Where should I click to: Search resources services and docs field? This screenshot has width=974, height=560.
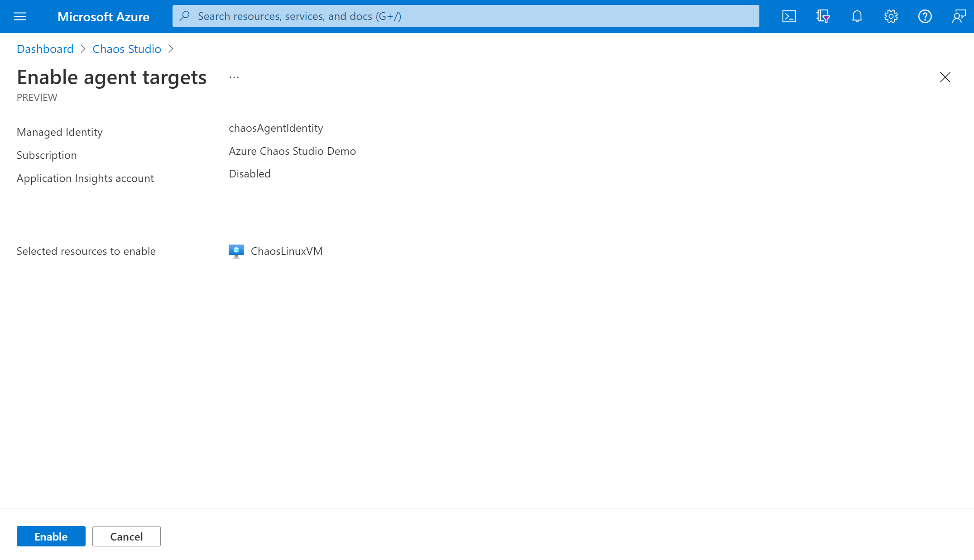tap(465, 16)
